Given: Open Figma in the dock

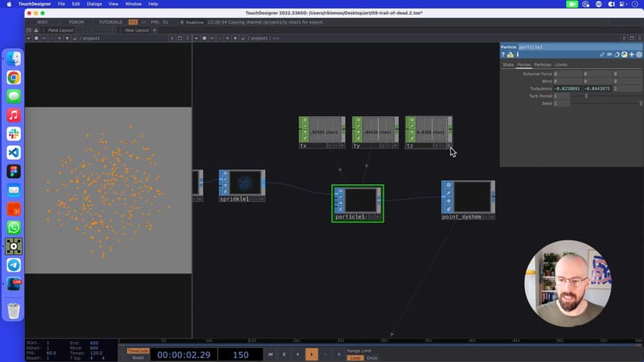Looking at the screenshot, I should (13, 171).
